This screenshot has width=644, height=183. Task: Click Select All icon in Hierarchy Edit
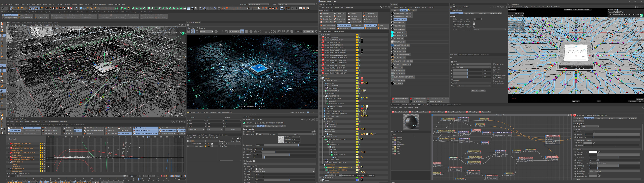pos(321,13)
